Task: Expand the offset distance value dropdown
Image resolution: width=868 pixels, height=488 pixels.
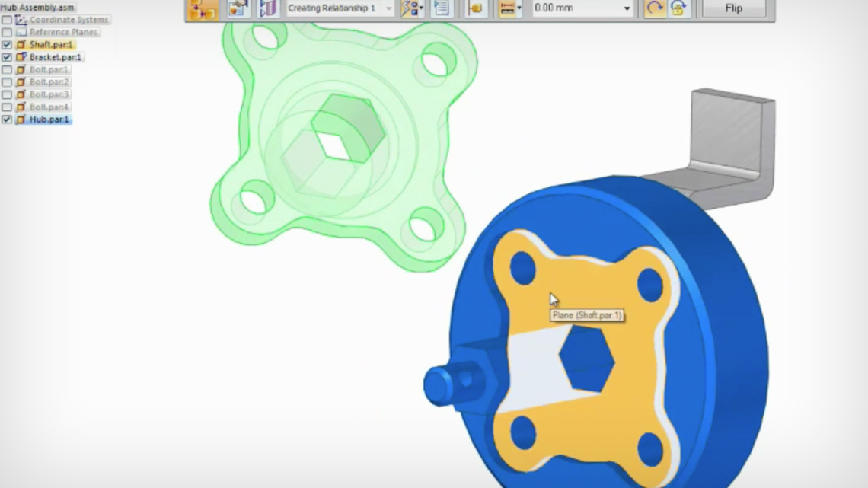Action: (627, 8)
